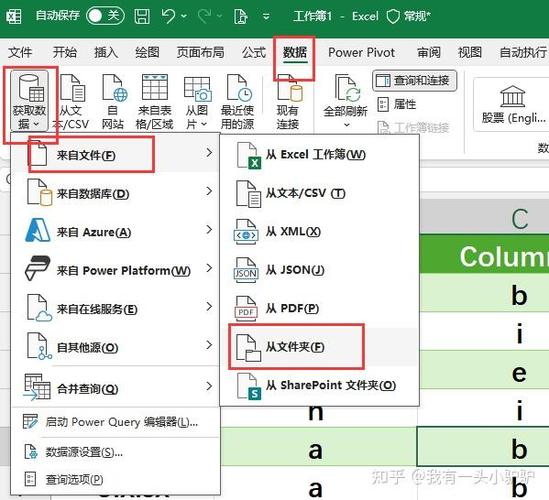Open the Power Pivot tab
This screenshot has height=500, width=549.
[x=361, y=53]
